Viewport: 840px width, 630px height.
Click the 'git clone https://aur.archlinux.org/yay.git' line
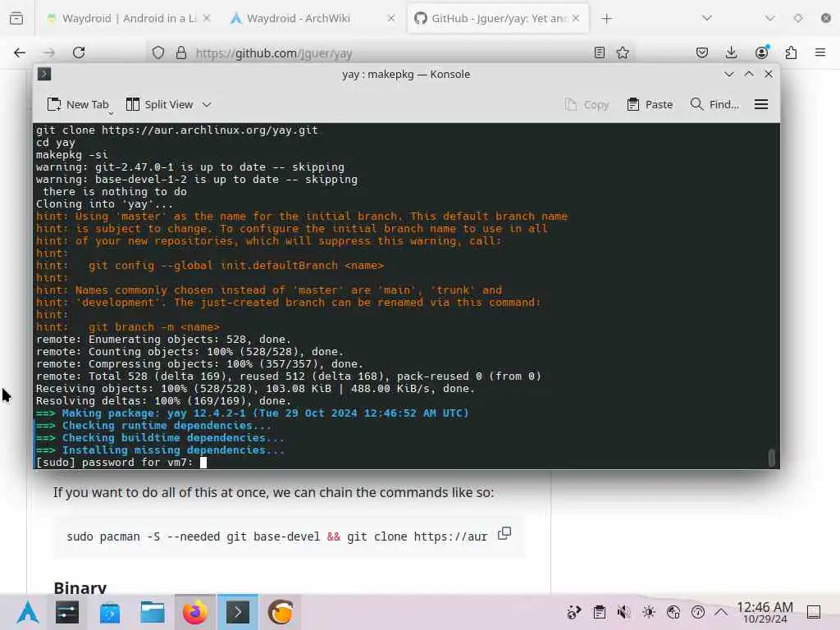pos(177,130)
